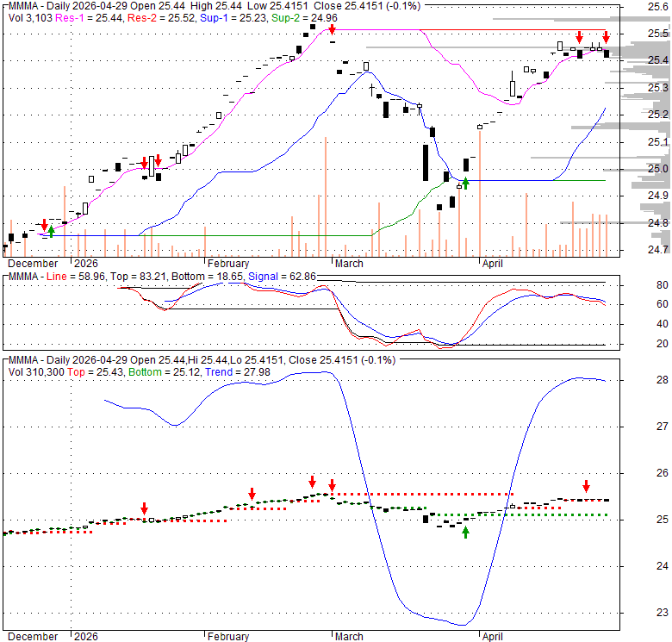
Task: Click the green buy arrow in late December on the price chart
Action: tap(51, 231)
